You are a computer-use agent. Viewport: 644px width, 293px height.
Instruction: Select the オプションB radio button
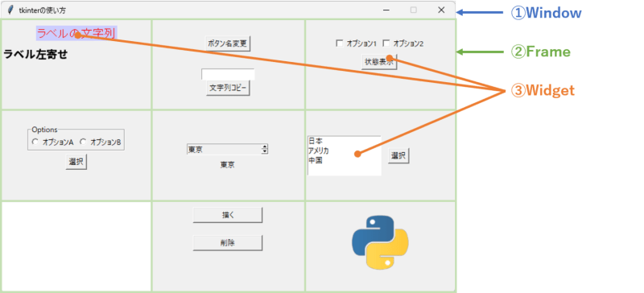(x=84, y=142)
